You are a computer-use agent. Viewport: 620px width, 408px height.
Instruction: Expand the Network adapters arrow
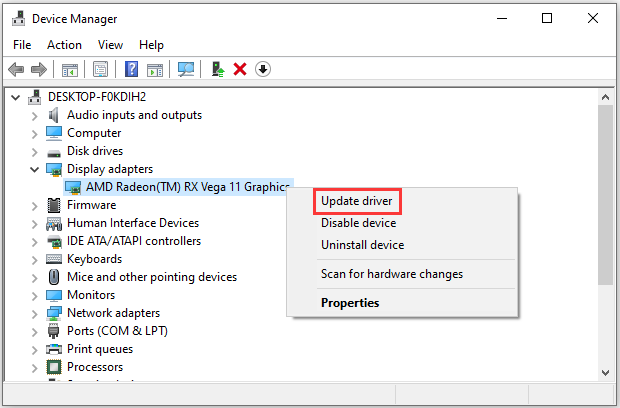pyautogui.click(x=34, y=314)
